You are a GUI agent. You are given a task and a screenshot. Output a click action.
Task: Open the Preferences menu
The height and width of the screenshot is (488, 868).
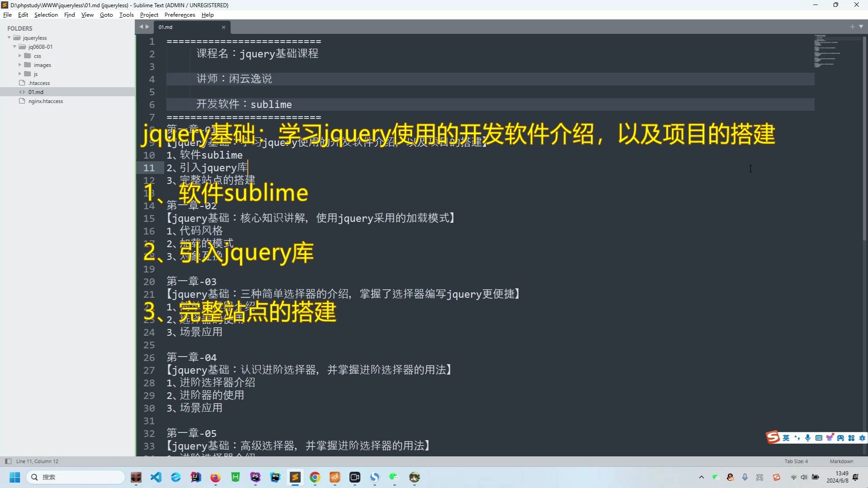coord(179,14)
